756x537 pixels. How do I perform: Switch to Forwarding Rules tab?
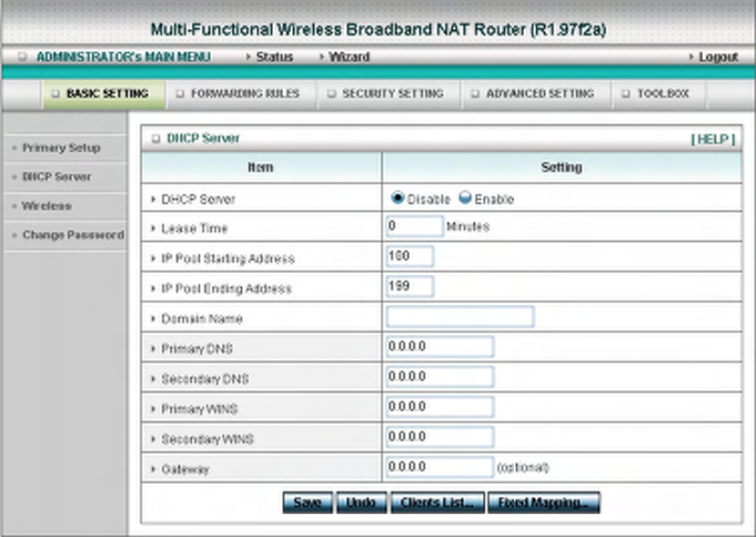(x=241, y=93)
